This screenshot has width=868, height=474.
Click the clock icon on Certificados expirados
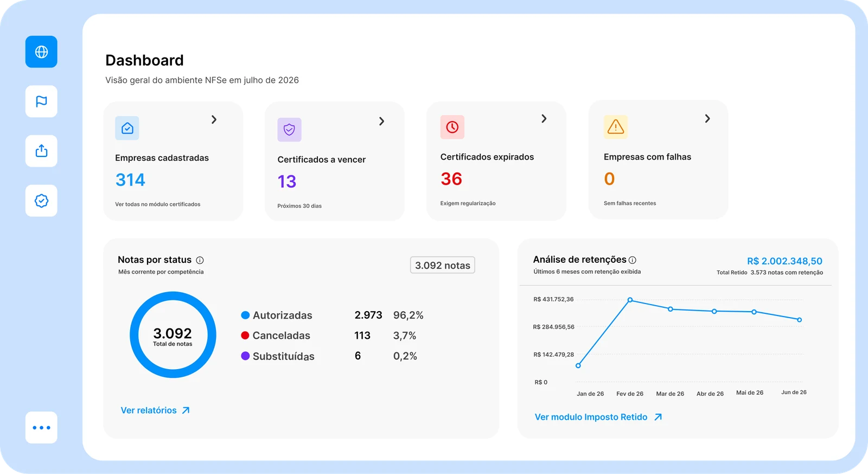pyautogui.click(x=452, y=127)
